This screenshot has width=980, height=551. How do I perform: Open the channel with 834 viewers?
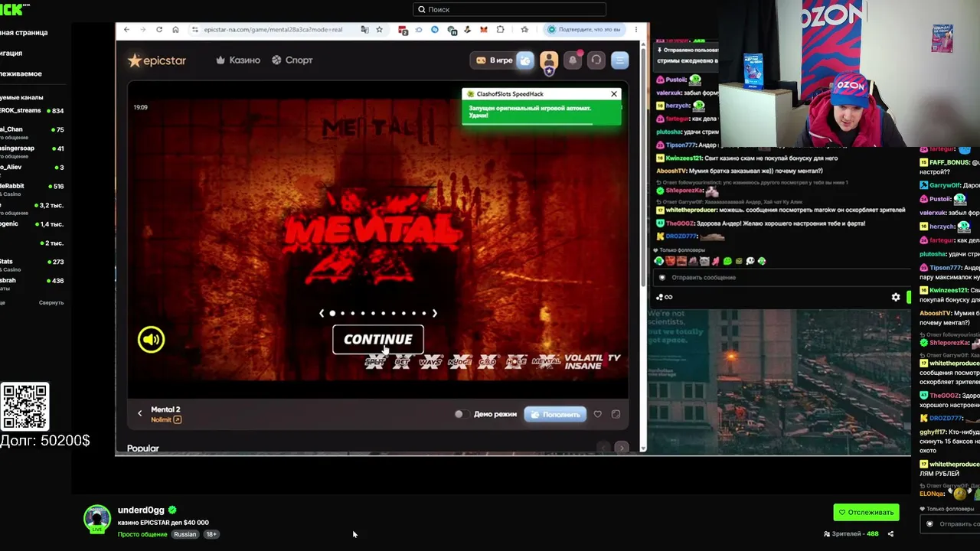pos(32,111)
